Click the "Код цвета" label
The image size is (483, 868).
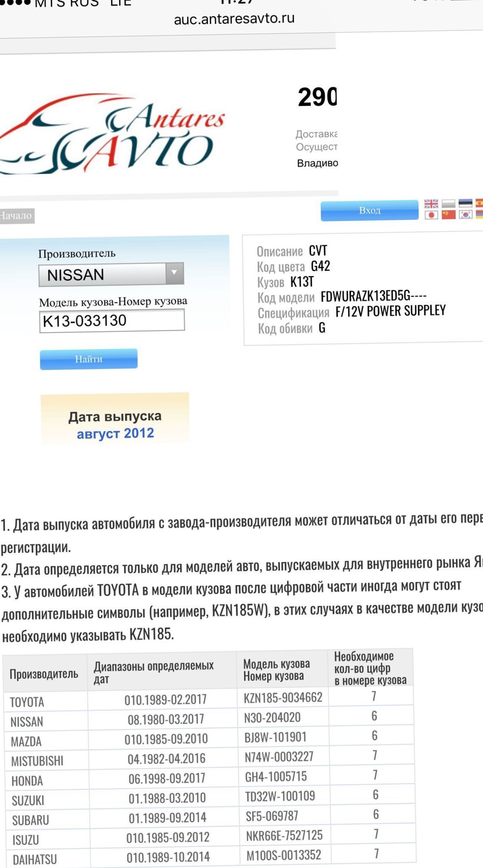[x=281, y=267]
